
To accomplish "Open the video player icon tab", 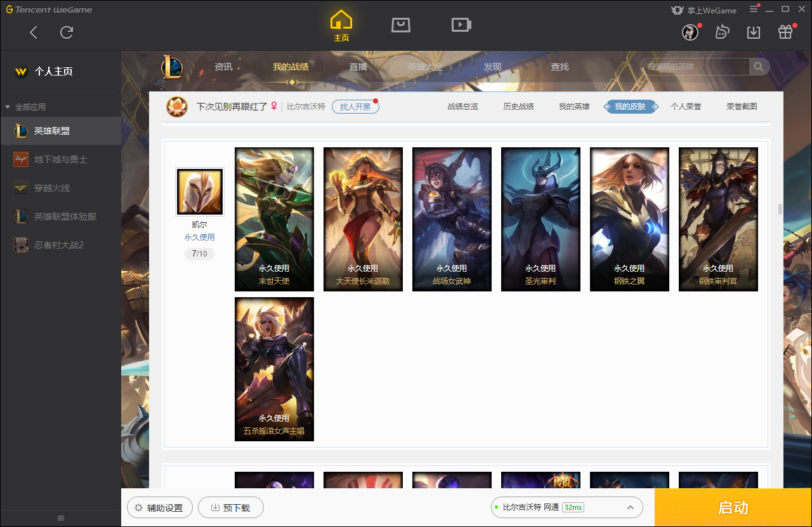I will tap(461, 25).
